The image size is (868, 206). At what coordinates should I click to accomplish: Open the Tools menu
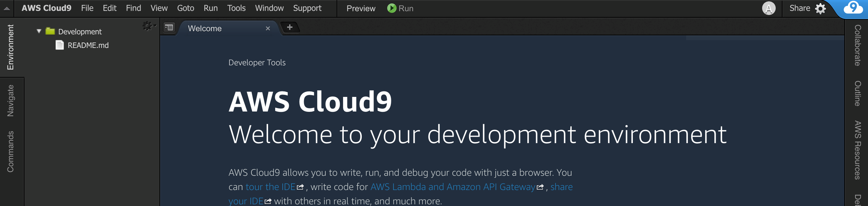click(x=237, y=8)
